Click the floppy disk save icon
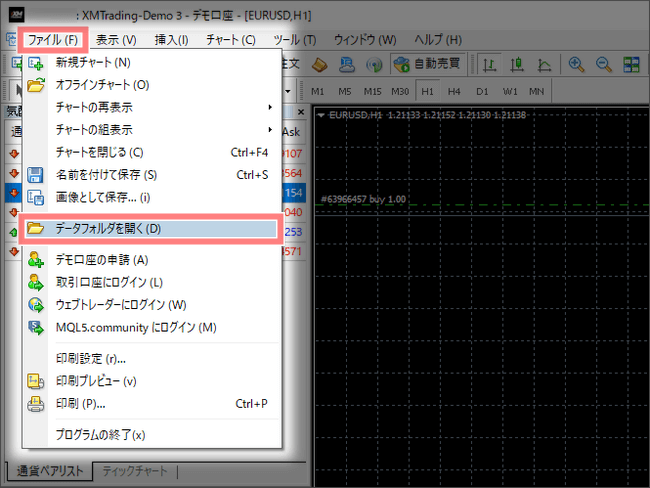650x488 pixels. tap(35, 175)
